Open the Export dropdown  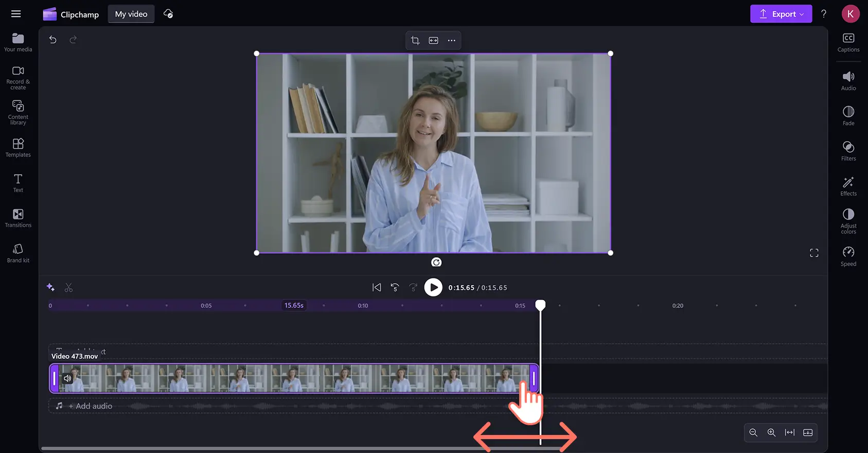click(781, 14)
